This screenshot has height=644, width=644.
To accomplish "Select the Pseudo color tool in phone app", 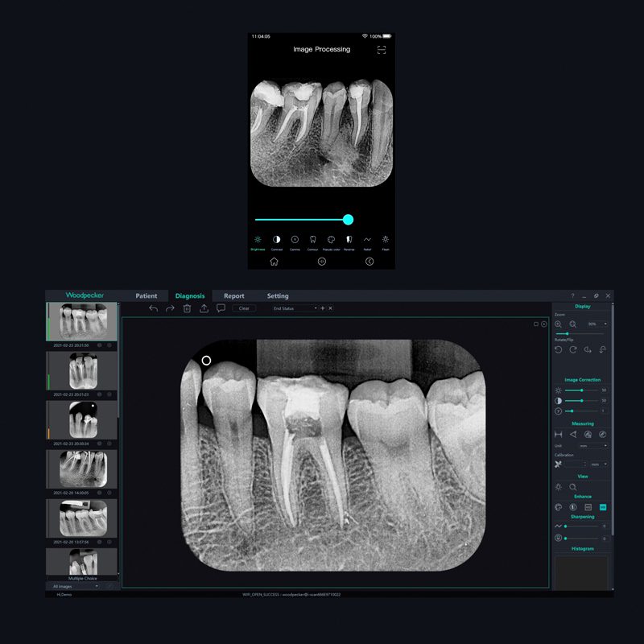I will (x=331, y=239).
